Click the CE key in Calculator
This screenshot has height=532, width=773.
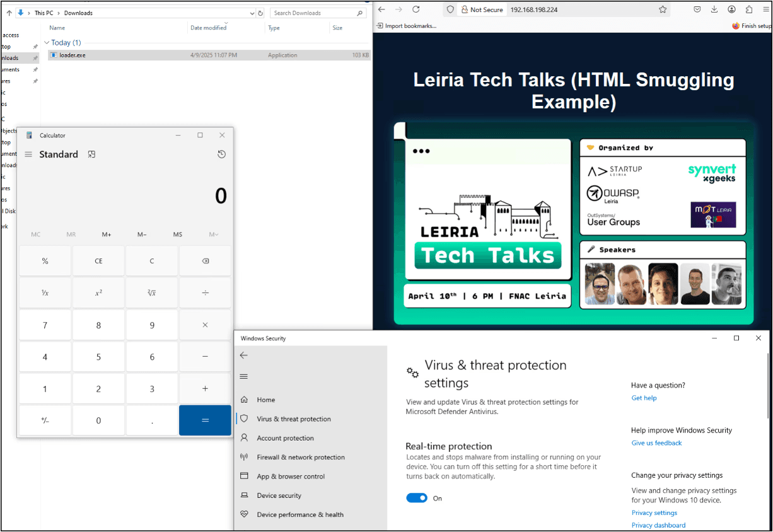tap(98, 261)
